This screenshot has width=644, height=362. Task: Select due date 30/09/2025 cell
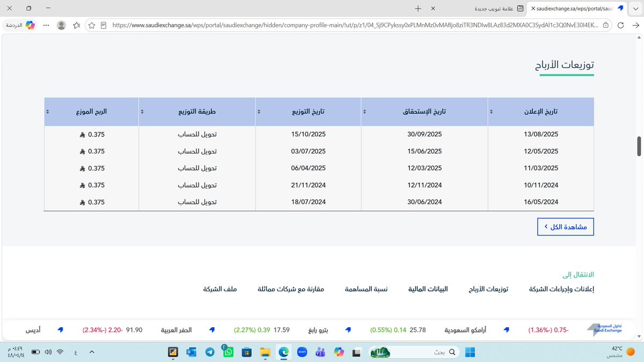pos(425,134)
